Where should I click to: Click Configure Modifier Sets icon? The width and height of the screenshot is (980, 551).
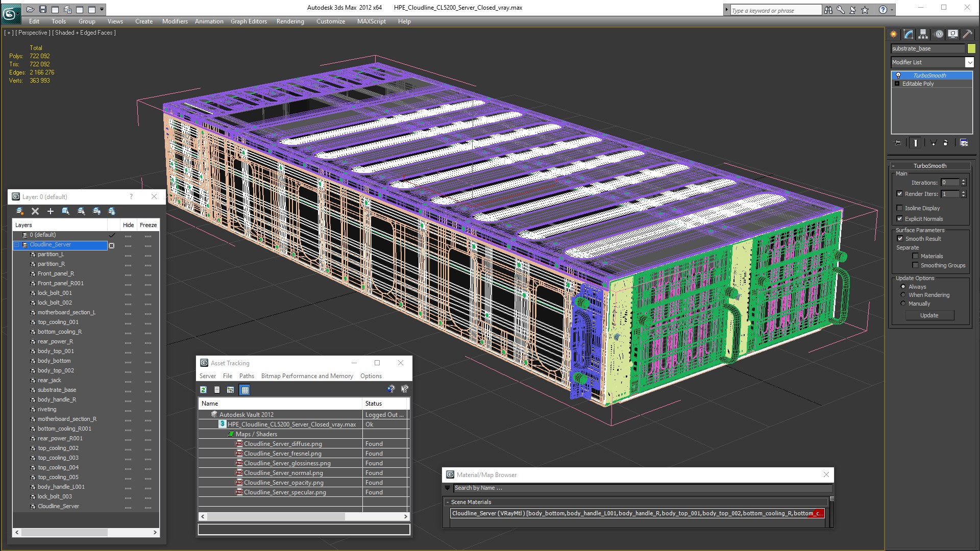(x=964, y=143)
